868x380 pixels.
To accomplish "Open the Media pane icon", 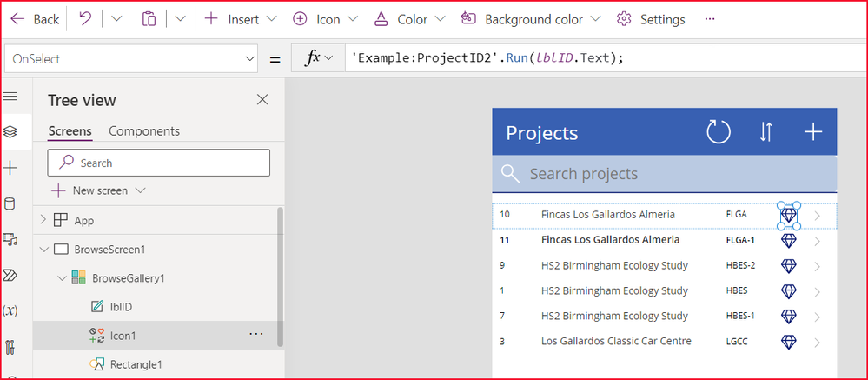I will click(10, 239).
